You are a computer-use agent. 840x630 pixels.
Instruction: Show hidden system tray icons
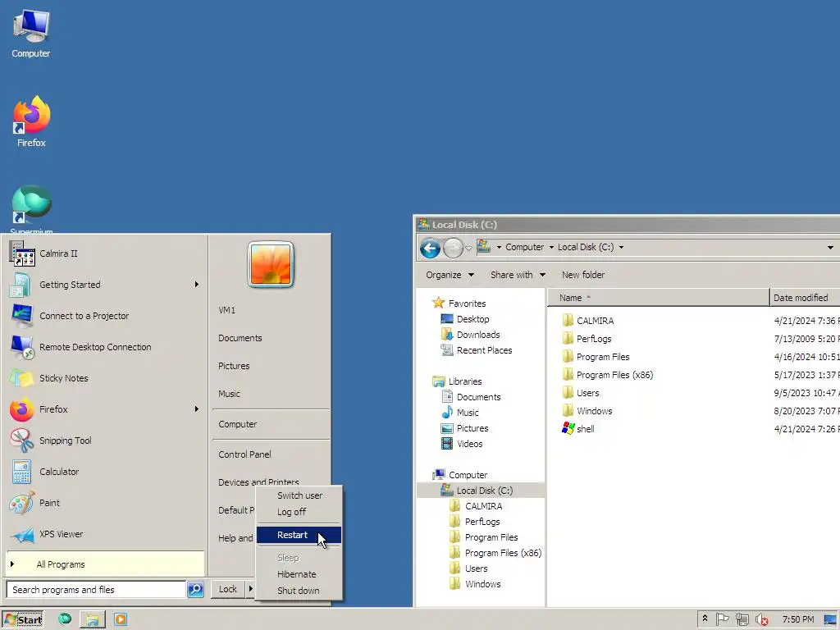[x=705, y=619]
